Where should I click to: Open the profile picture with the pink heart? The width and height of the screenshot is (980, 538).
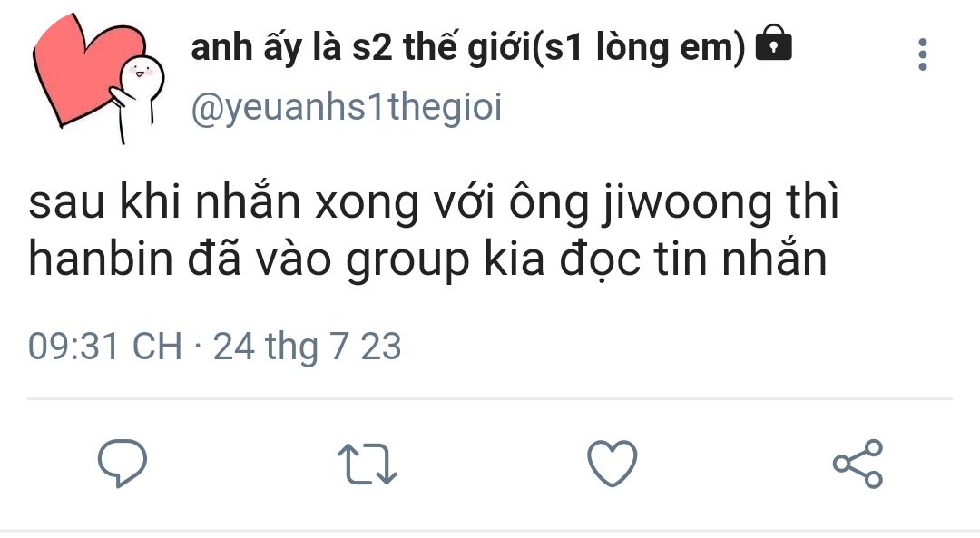97,77
